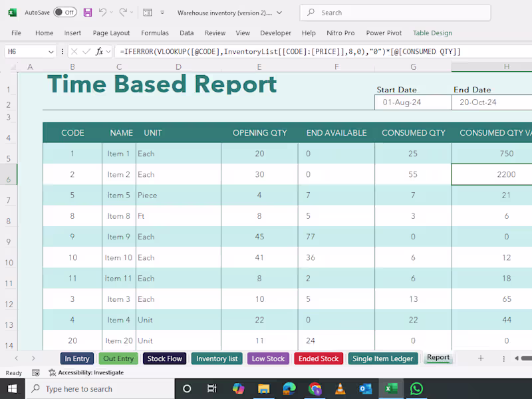Switch to the Low Stock sheet
This screenshot has width=532, height=399.
click(268, 358)
